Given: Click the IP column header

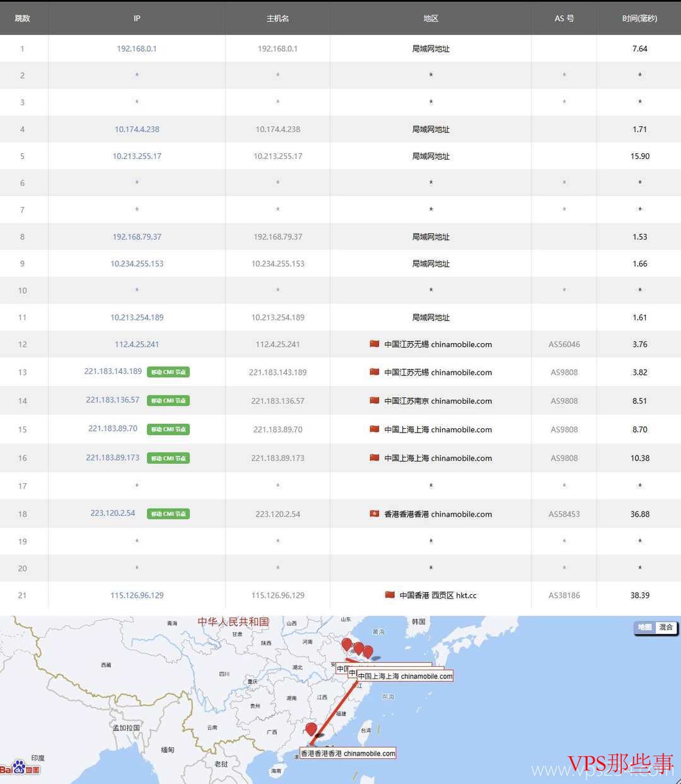Looking at the screenshot, I should pyautogui.click(x=137, y=18).
